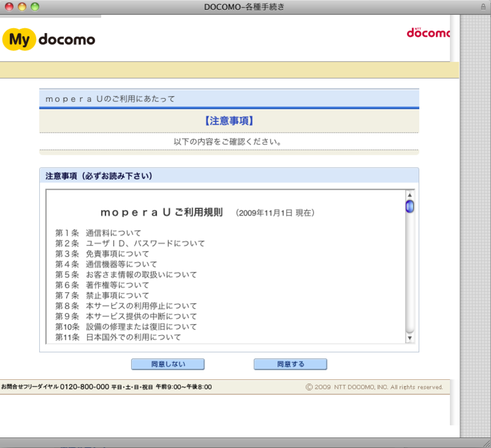Viewport: 491px width, 448px height.
Task: Click the hours text 午前9:00〜午後8:00
Action: (184, 387)
